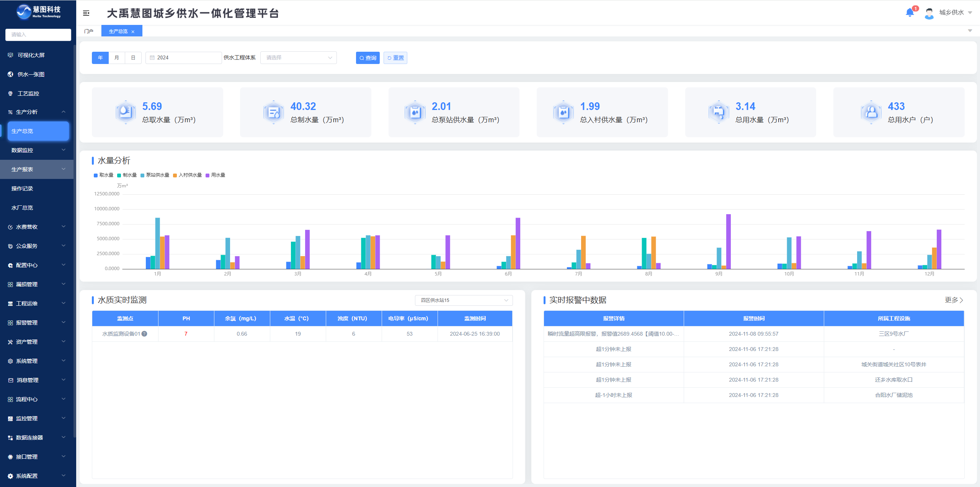The image size is (980, 487).
Task: Switch to the 门户 tab
Action: (x=89, y=31)
